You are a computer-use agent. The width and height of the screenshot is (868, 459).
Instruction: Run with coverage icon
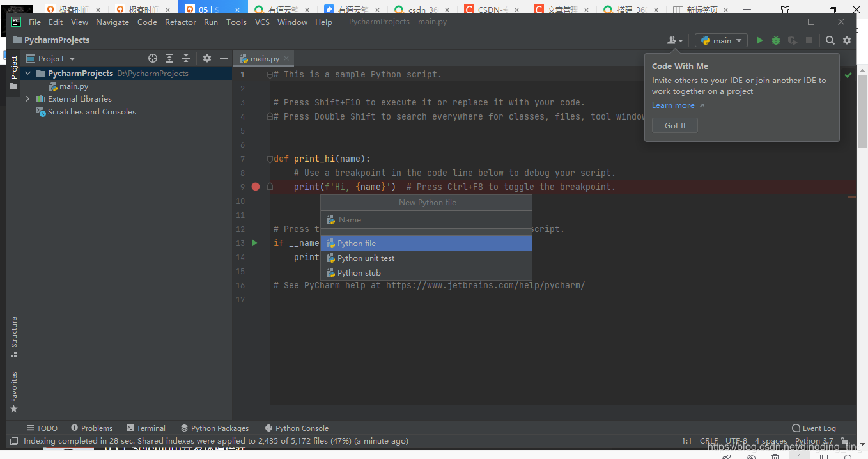coord(793,40)
